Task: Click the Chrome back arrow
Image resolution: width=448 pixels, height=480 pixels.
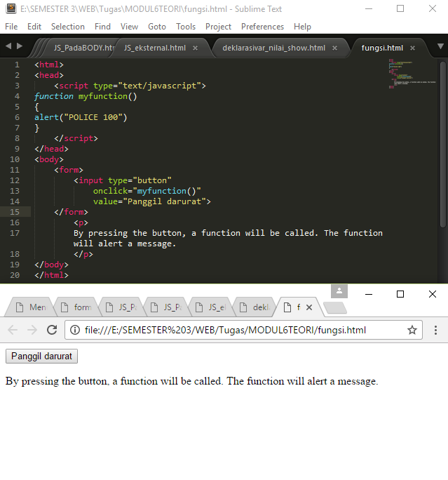Action: [x=13, y=330]
